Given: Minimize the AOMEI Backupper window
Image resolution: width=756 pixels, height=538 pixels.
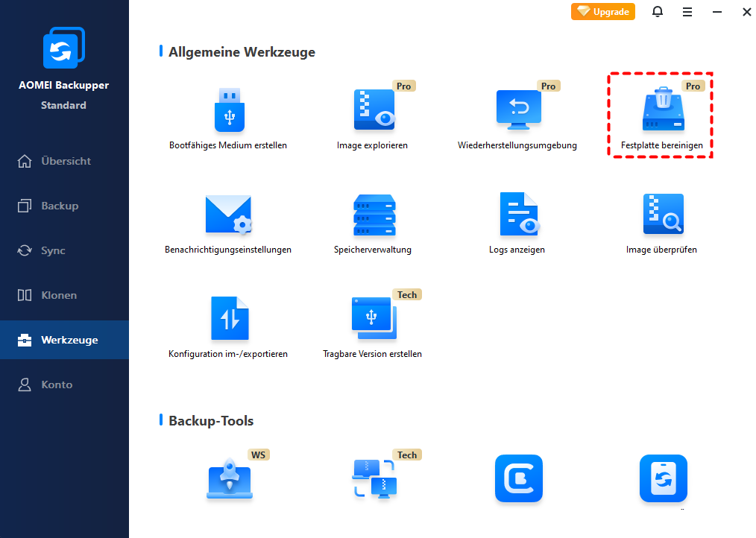Looking at the screenshot, I should click(717, 12).
